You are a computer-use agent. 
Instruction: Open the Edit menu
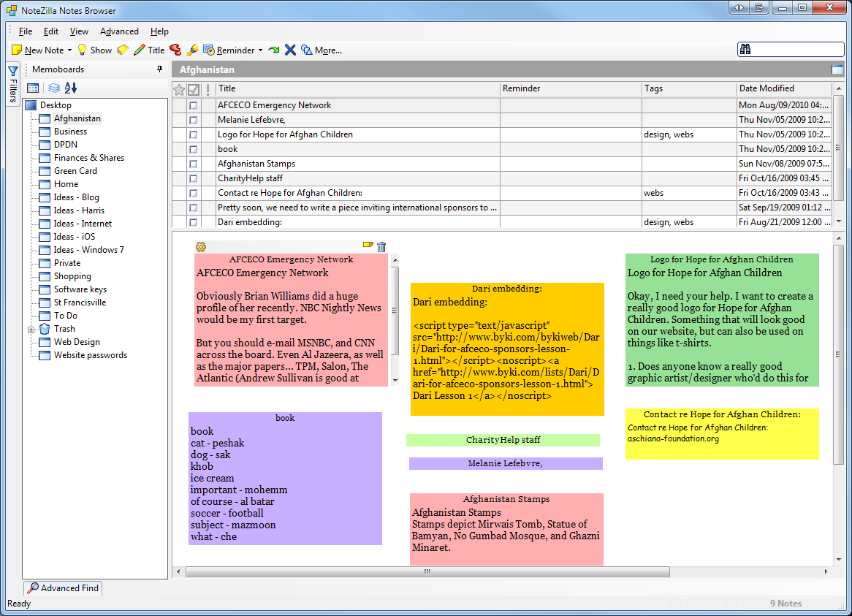[51, 31]
